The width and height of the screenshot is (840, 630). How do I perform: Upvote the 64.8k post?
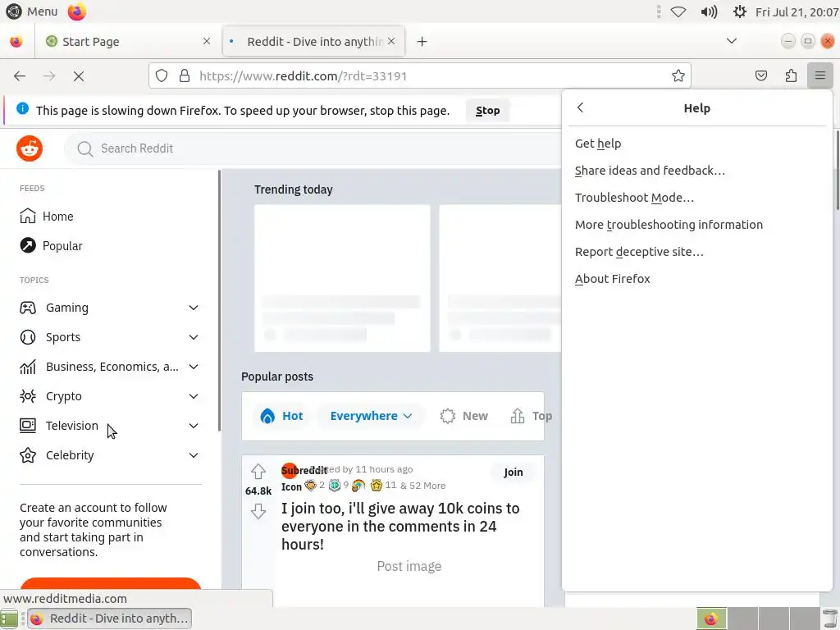pyautogui.click(x=258, y=472)
